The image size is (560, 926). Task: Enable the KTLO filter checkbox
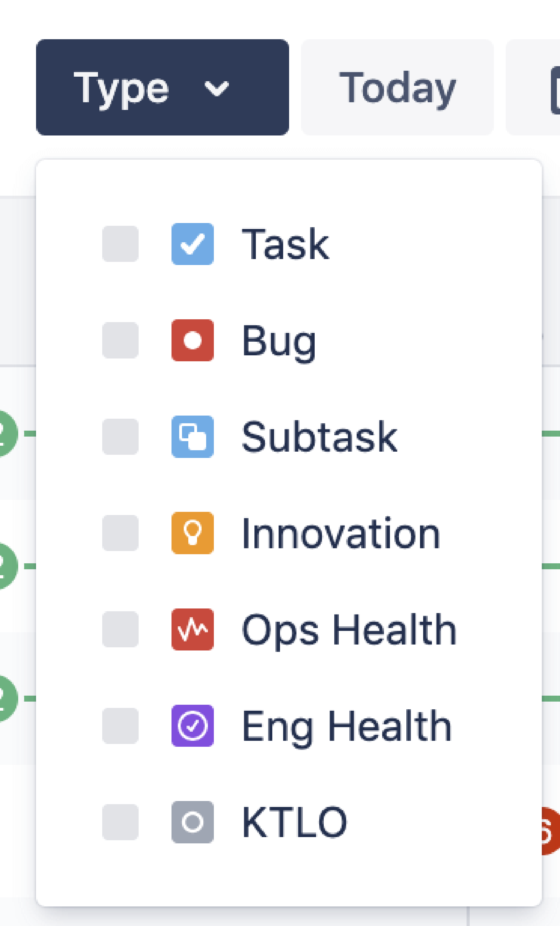[120, 821]
